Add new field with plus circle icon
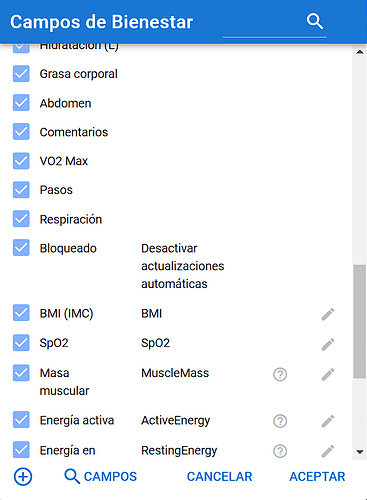The width and height of the screenshot is (367, 500). click(23, 477)
